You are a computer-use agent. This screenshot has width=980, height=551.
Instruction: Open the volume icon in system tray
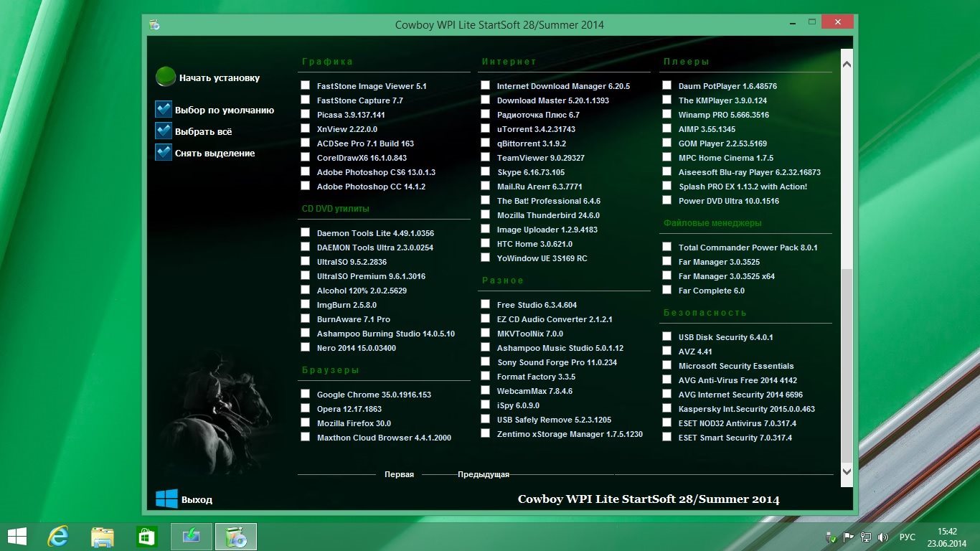pos(883,537)
